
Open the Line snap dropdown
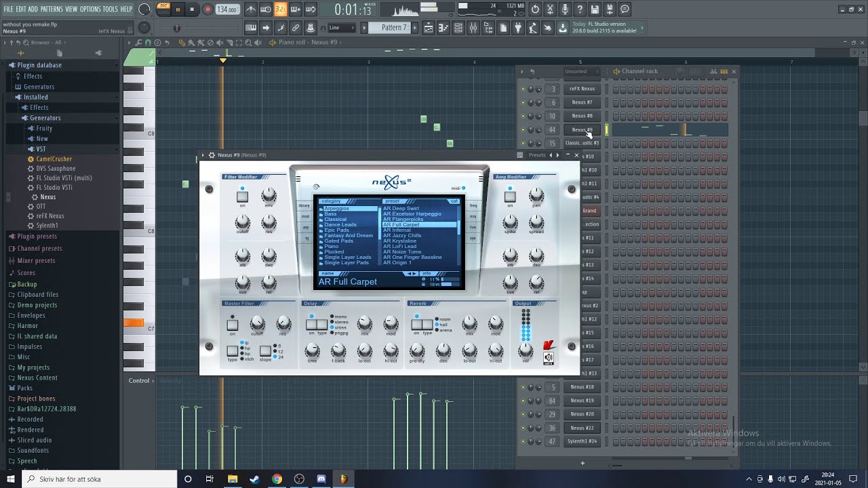342,28
